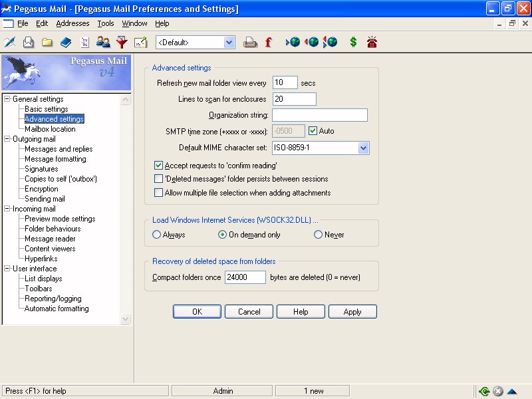Collapse the Incoming mail tree node
The height and width of the screenshot is (399, 532).
point(7,209)
